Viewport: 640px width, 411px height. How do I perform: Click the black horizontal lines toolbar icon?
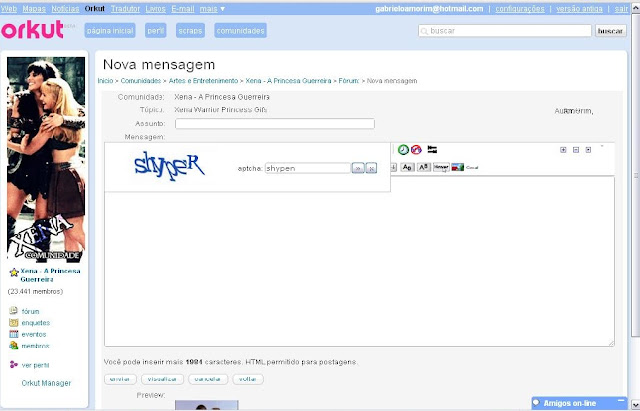(x=432, y=149)
